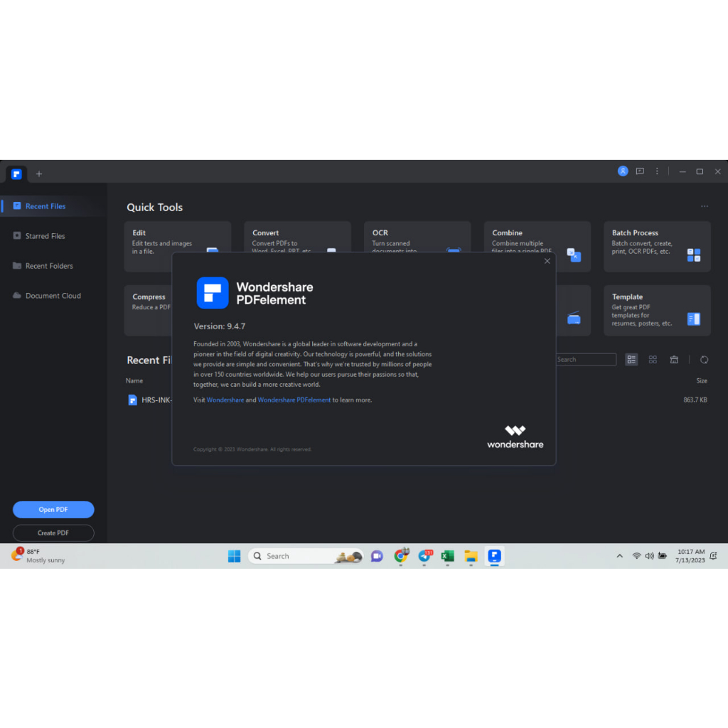The image size is (728, 728).
Task: Click the Version: 9.4.7 text
Action: click(x=219, y=326)
